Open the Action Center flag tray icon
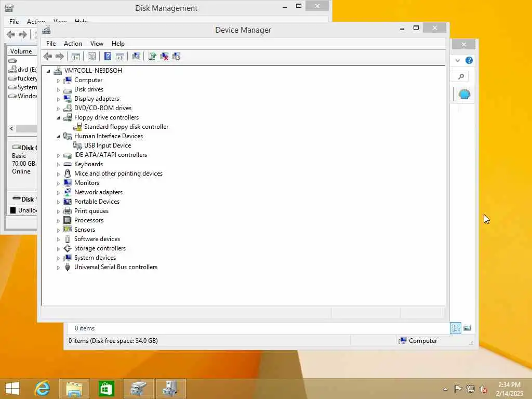This screenshot has height=399, width=532. tap(458, 389)
